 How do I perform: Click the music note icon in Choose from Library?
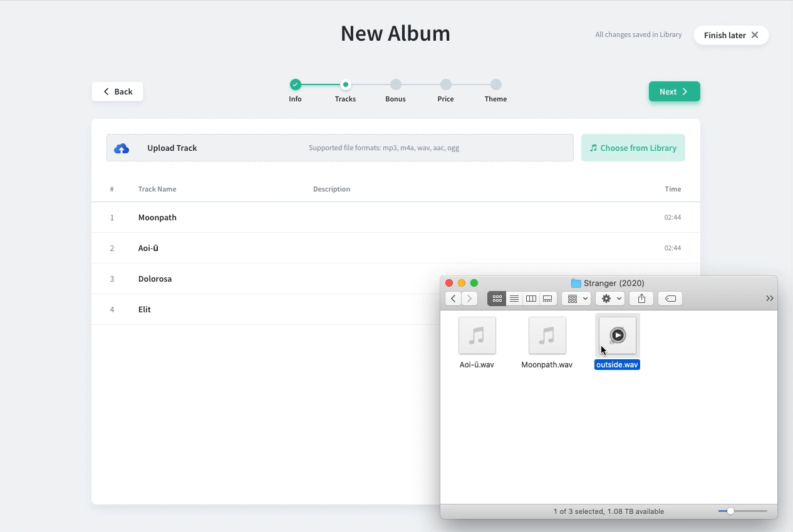593,148
